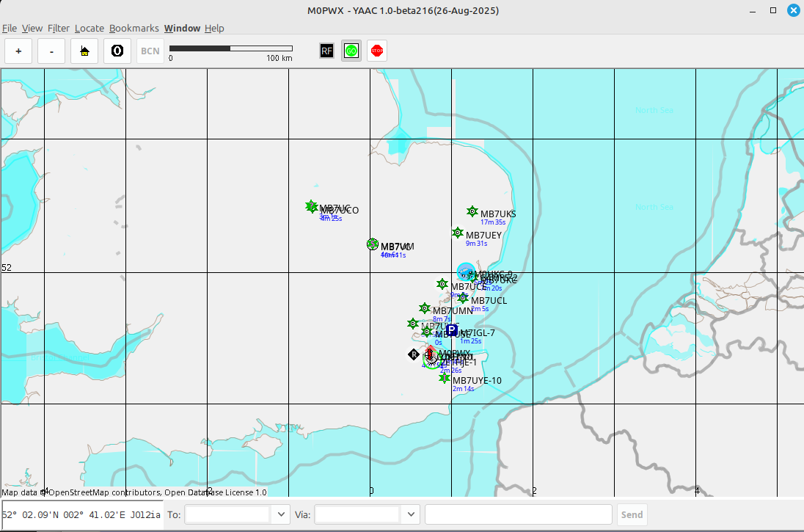Viewport: 804px width, 532px height.
Task: Toggle the green GO transmit button
Action: [351, 51]
